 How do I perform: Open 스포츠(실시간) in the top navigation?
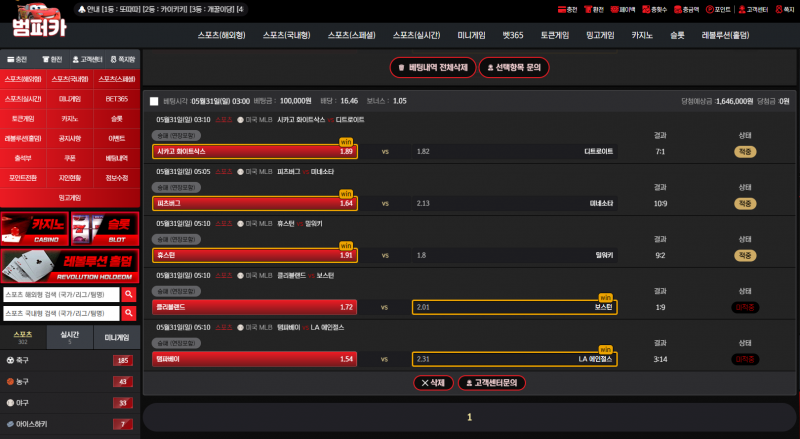click(416, 35)
